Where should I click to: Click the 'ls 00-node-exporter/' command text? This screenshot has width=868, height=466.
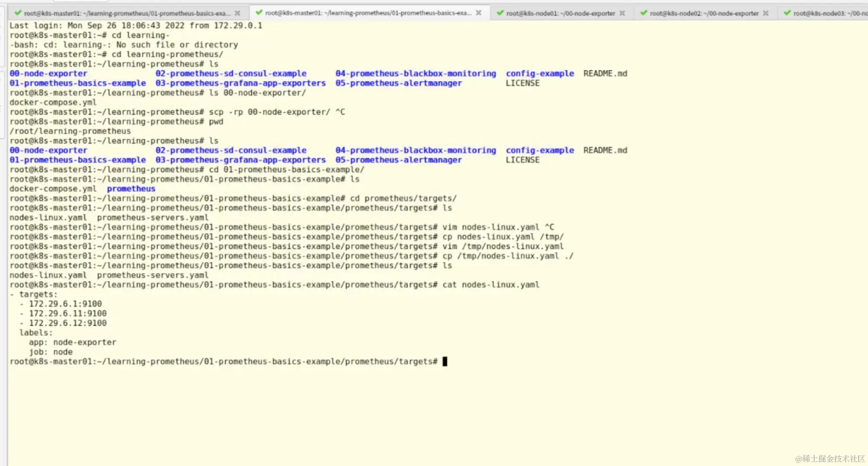pyautogui.click(x=257, y=93)
